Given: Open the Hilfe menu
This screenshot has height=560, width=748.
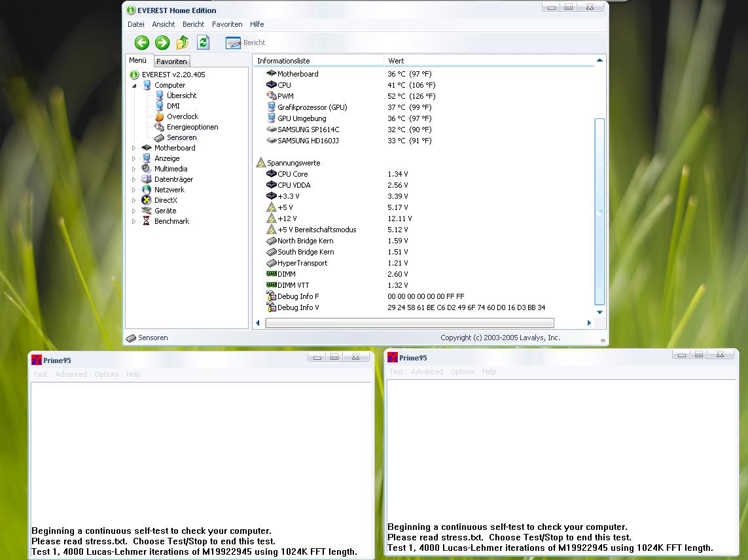Looking at the screenshot, I should [x=257, y=24].
